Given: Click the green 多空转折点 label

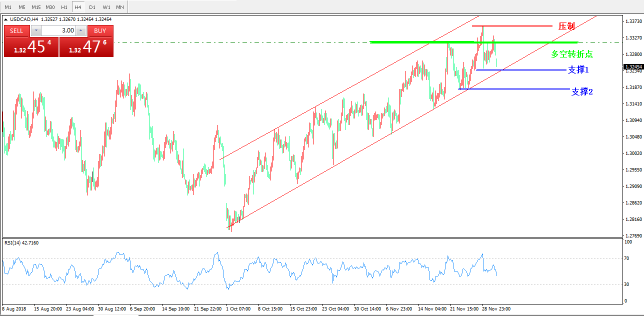Looking at the screenshot, I should (x=571, y=54).
